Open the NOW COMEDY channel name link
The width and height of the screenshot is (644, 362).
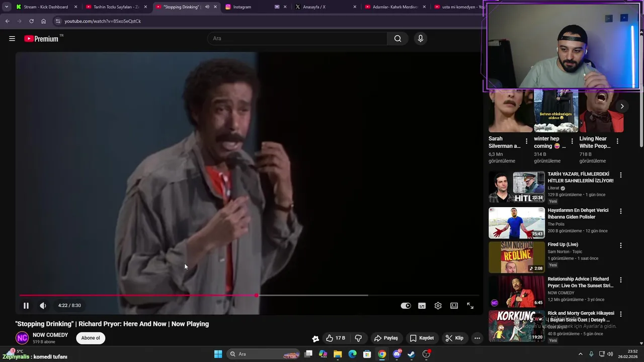point(50,335)
